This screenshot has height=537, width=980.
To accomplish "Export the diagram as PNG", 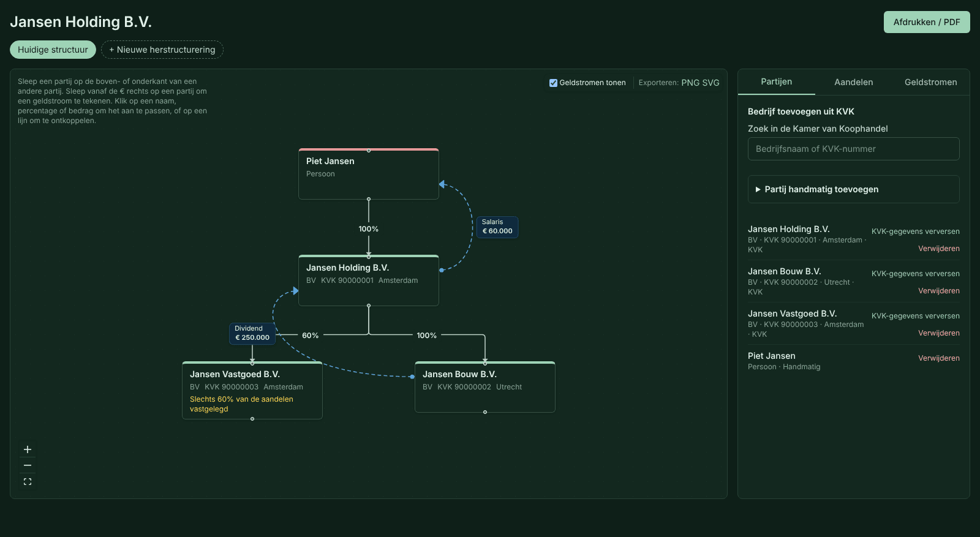I will 690,83.
